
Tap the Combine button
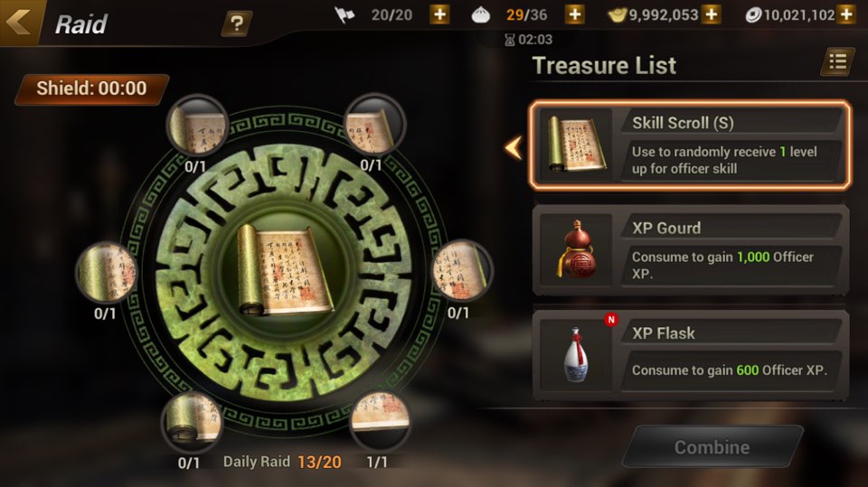[712, 446]
